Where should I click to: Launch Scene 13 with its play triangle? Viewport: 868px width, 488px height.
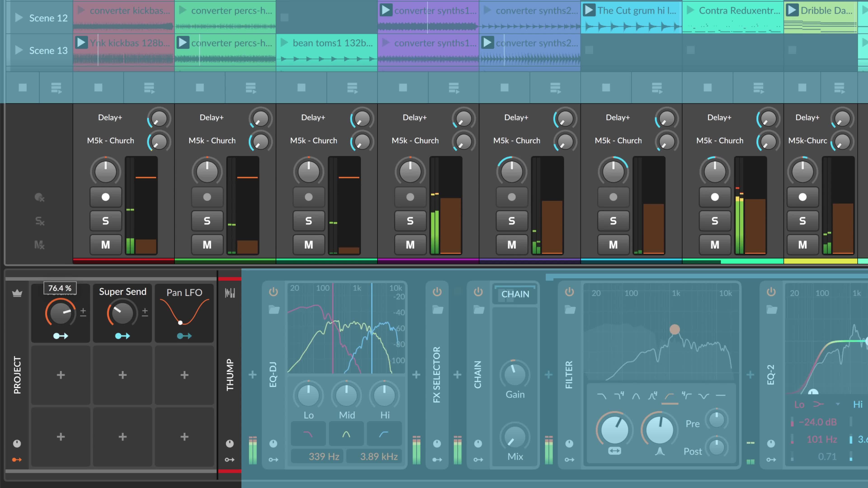pos(19,50)
